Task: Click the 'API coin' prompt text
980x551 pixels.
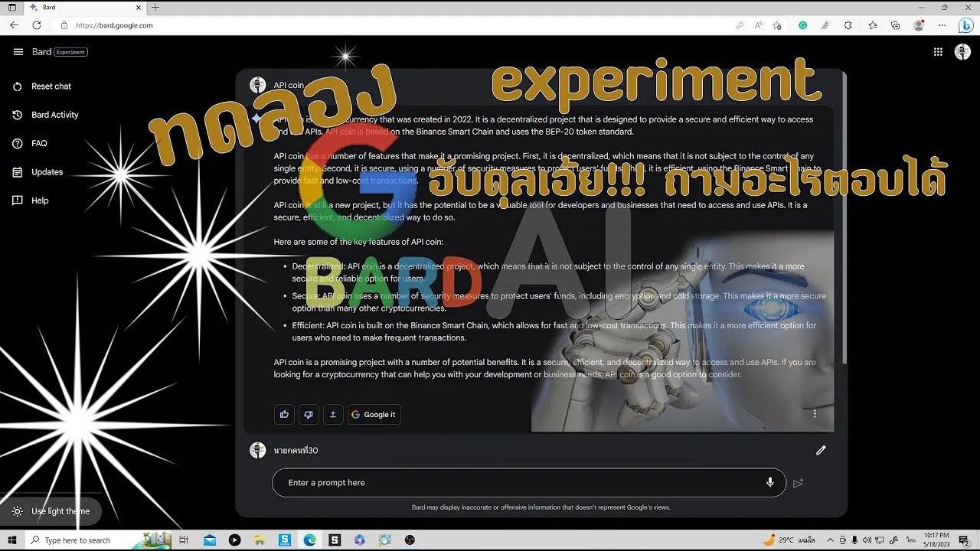Action: coord(289,86)
